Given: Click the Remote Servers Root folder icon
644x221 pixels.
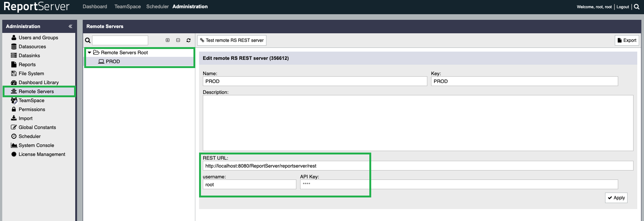Looking at the screenshot, I should (x=96, y=52).
